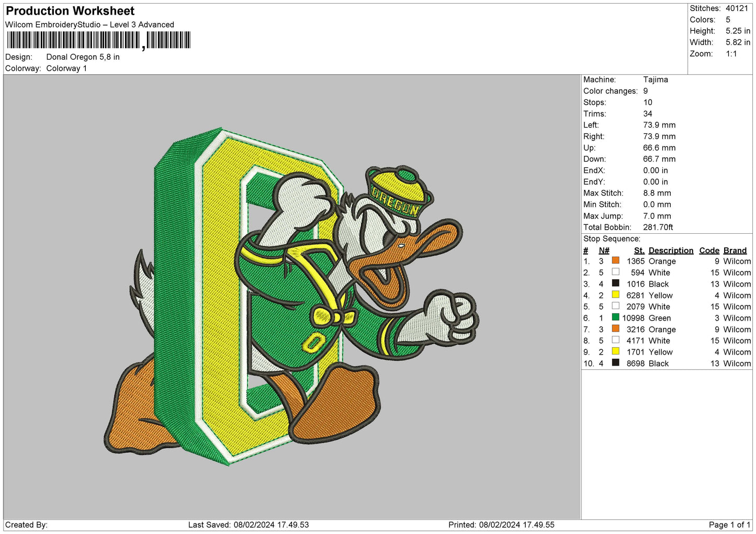Screen dimensions: 756x534
Task: Click the green swatch in stop row 6
Action: coord(615,317)
